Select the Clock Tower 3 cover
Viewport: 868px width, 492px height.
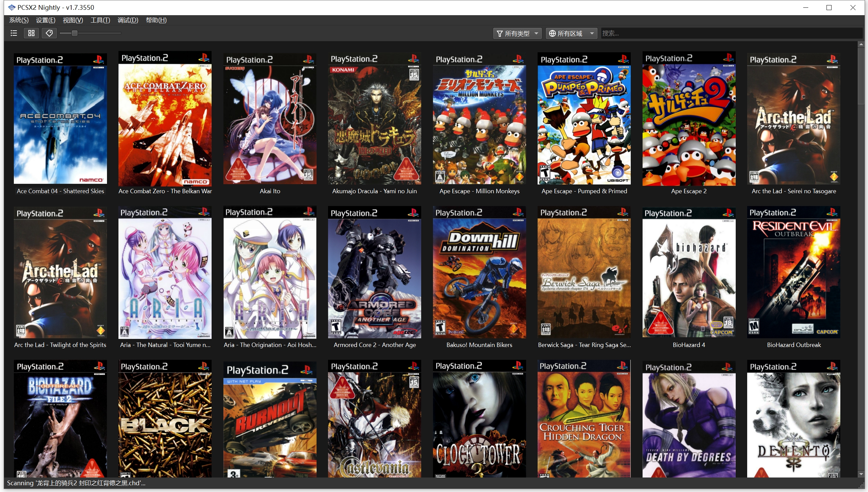480,419
